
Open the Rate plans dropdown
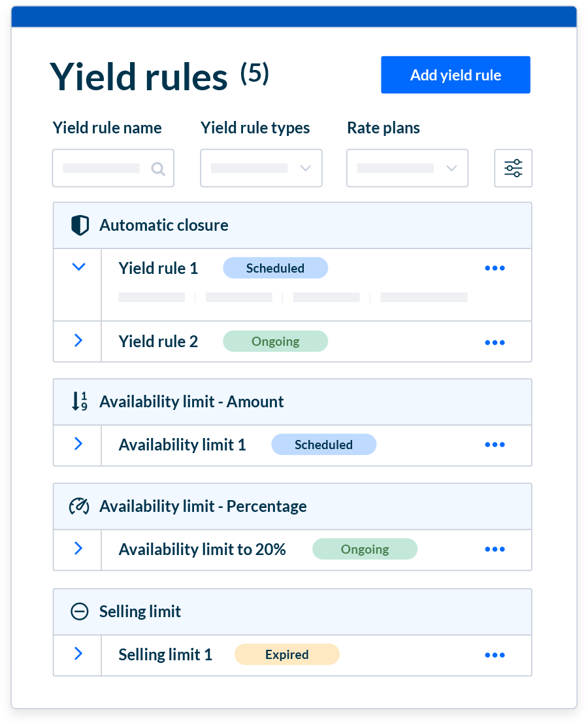coord(407,168)
